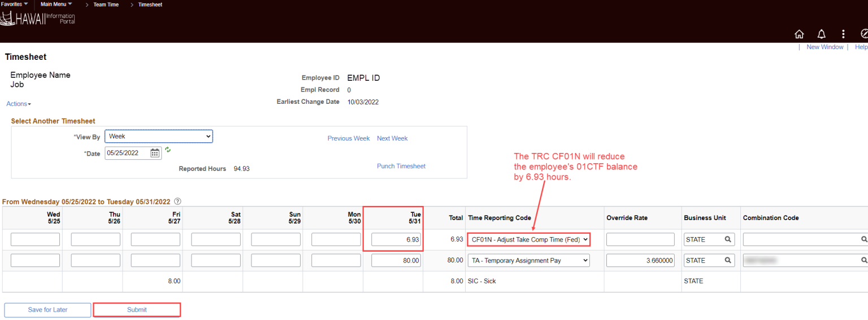Click Tuesday 5/31 hours field with 6.93
Image resolution: width=868 pixels, height=320 pixels.
point(396,240)
